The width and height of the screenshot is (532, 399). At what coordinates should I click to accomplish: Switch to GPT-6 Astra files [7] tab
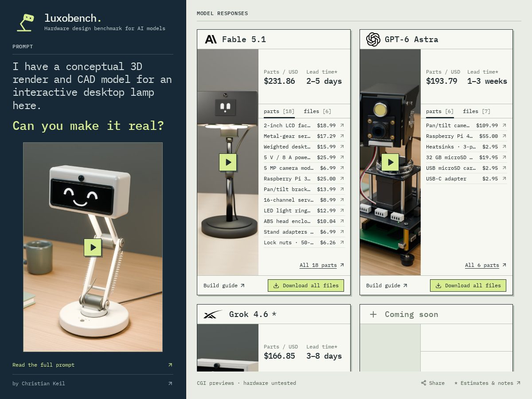pyautogui.click(x=477, y=111)
